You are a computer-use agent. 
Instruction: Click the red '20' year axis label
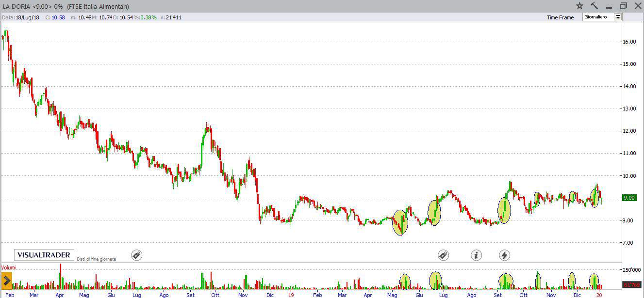[599, 295]
